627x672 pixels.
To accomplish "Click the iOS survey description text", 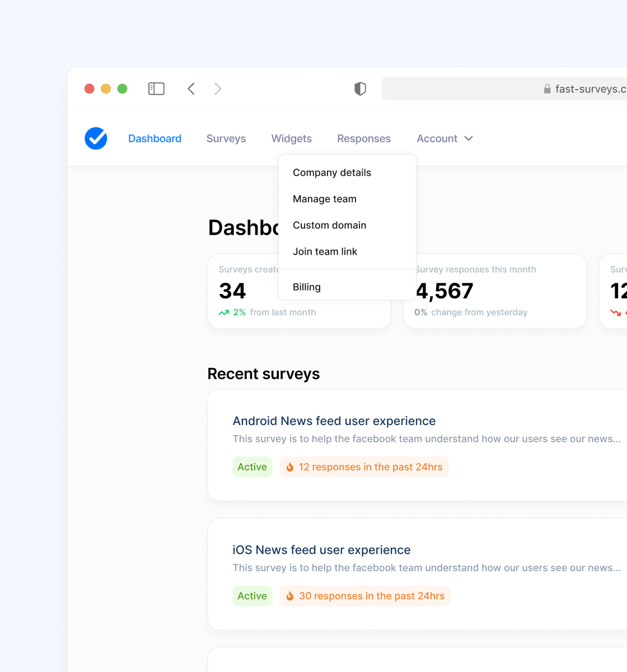I will click(x=427, y=568).
